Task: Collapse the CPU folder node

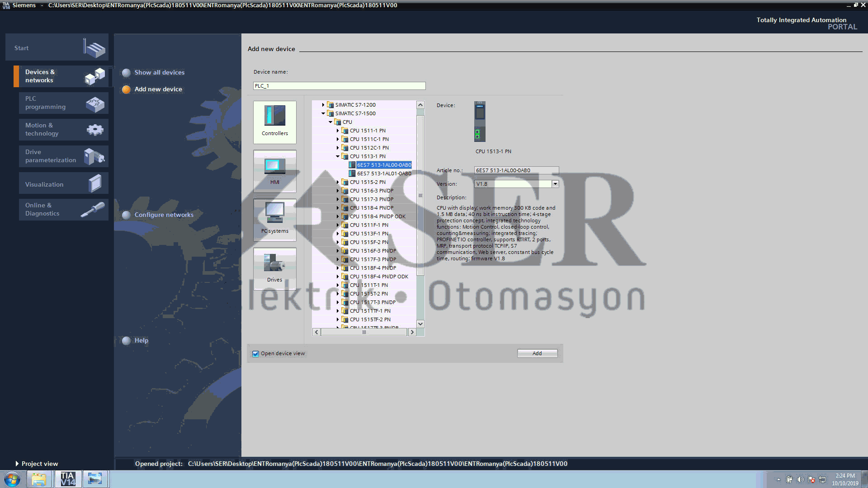Action: (330, 122)
